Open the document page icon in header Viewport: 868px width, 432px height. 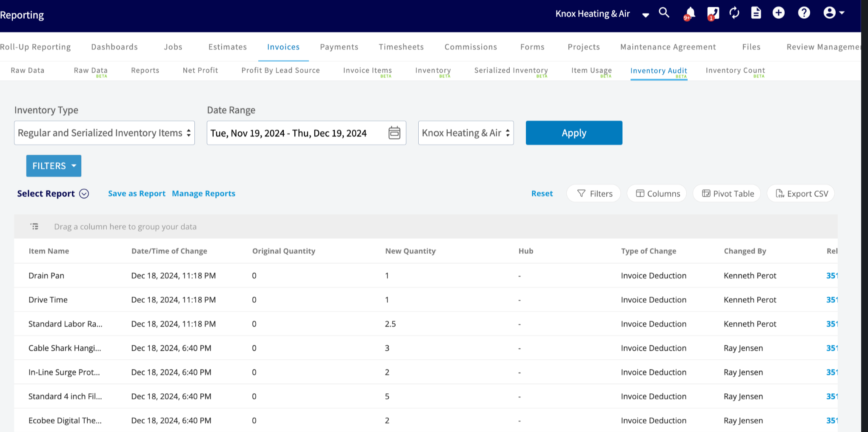point(756,13)
